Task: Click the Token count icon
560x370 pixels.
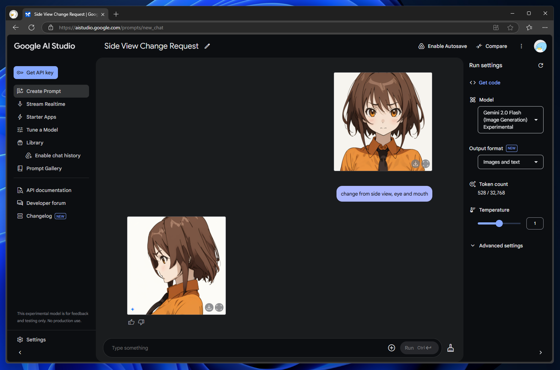Action: point(472,184)
